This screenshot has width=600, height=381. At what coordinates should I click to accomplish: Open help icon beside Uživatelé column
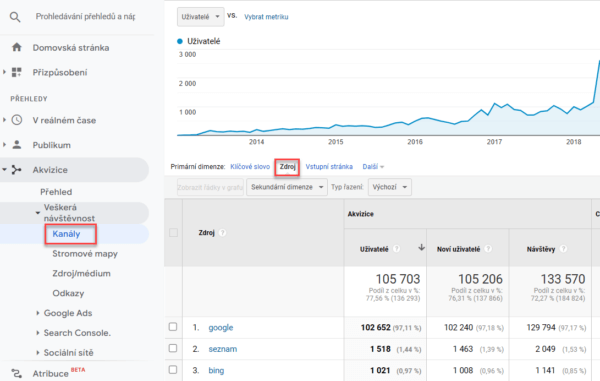tap(396, 249)
